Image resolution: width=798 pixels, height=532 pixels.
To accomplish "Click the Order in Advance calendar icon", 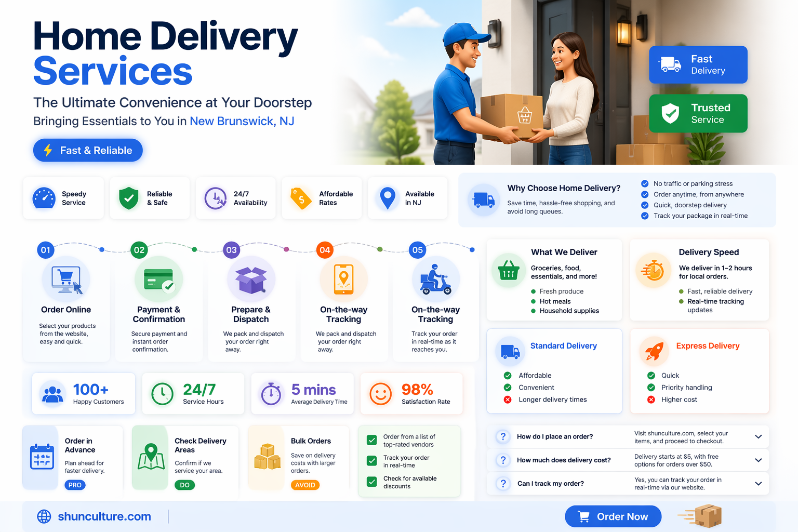I will coord(42,457).
